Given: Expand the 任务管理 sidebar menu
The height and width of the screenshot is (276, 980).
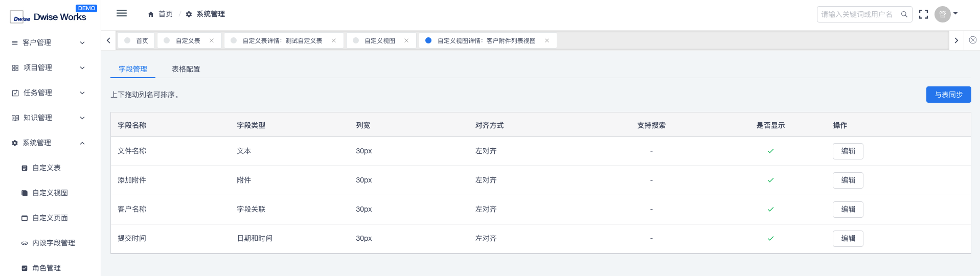Looking at the screenshot, I should tap(50, 93).
